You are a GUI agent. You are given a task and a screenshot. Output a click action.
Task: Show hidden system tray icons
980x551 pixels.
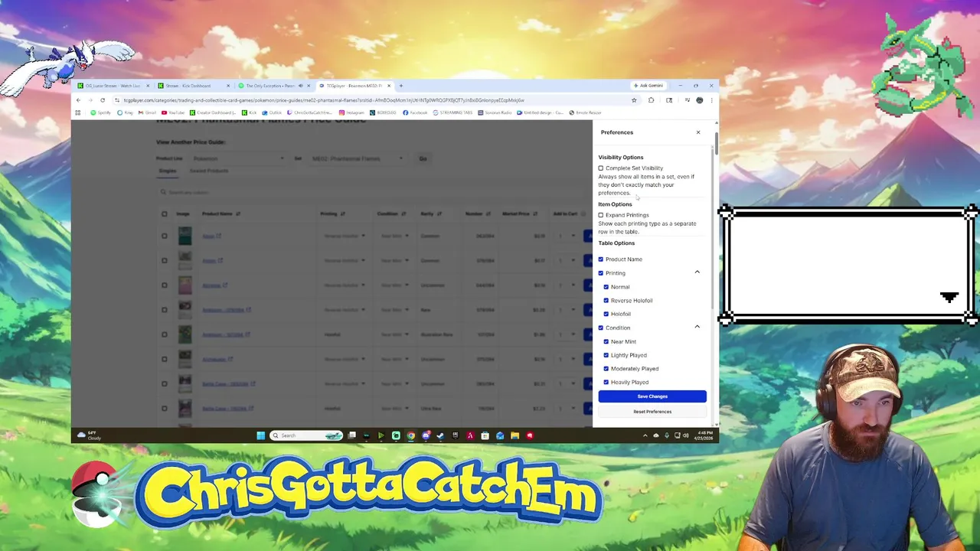click(645, 435)
